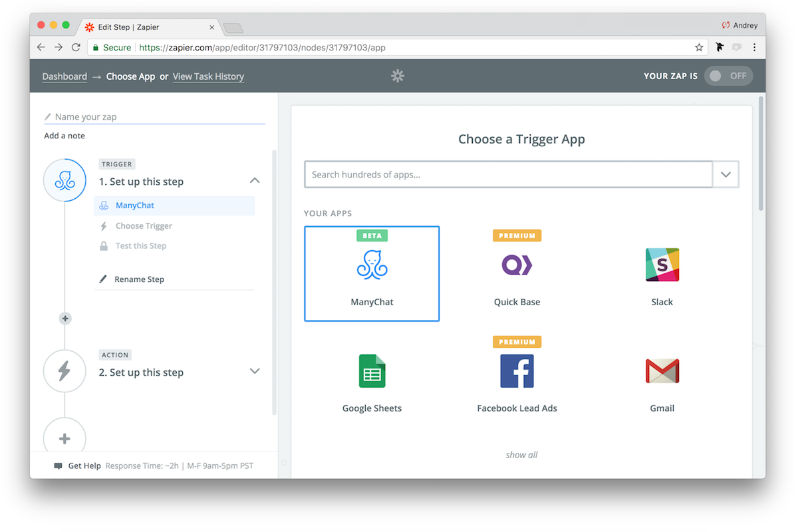The image size is (798, 532).
Task: Click the PREMIUM badge above Quick Base
Action: coord(517,235)
